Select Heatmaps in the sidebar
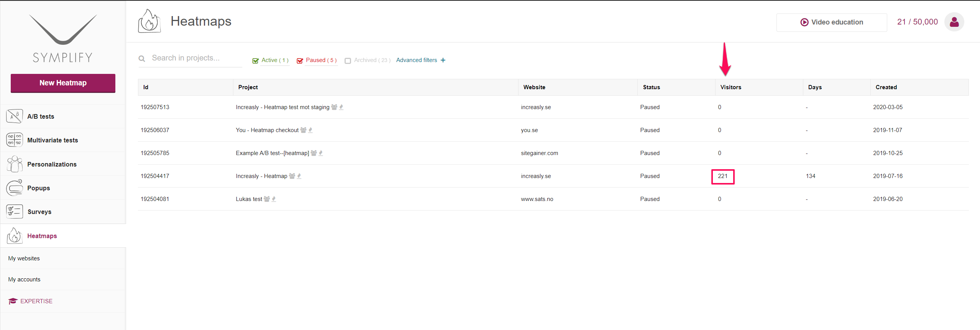 (63, 236)
